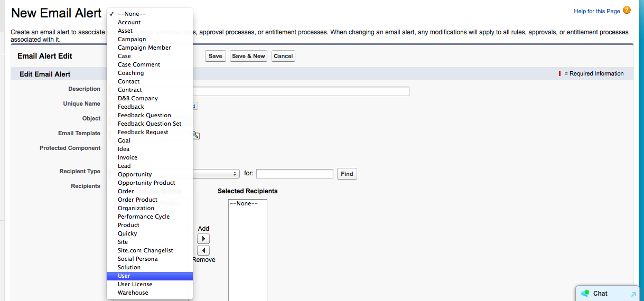Choose Lead in the object list

click(x=150, y=166)
